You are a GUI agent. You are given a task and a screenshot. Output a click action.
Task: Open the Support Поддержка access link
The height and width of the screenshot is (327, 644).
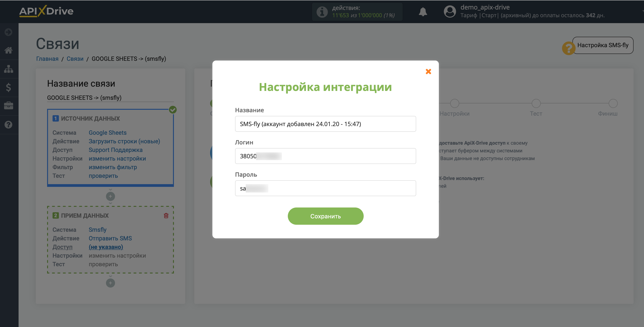pos(115,150)
